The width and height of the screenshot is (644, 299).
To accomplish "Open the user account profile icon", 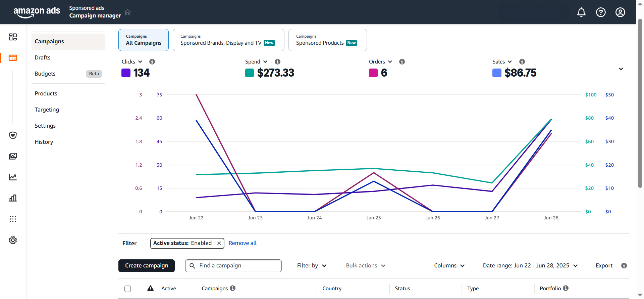I will (x=620, y=12).
